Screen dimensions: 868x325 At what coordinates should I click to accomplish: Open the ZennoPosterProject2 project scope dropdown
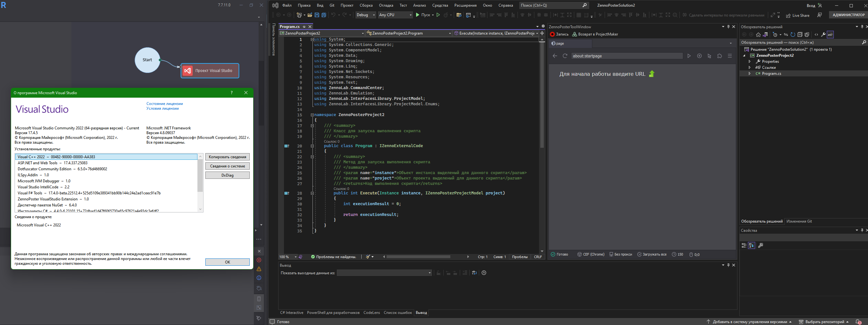coord(322,33)
